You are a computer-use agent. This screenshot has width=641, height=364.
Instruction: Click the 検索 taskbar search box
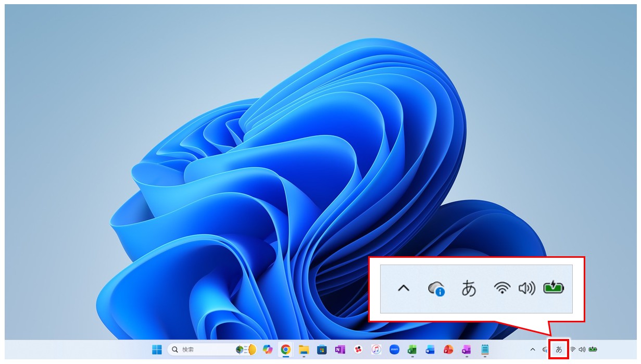213,349
